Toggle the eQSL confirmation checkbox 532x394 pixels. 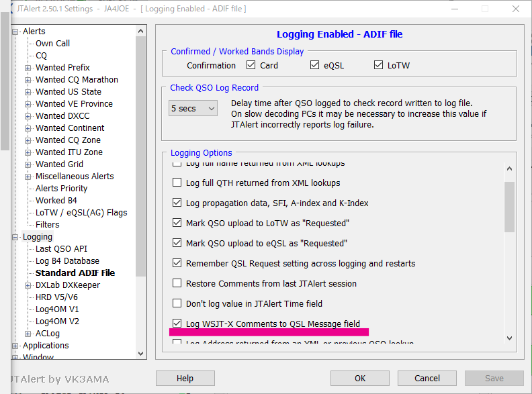(x=314, y=64)
